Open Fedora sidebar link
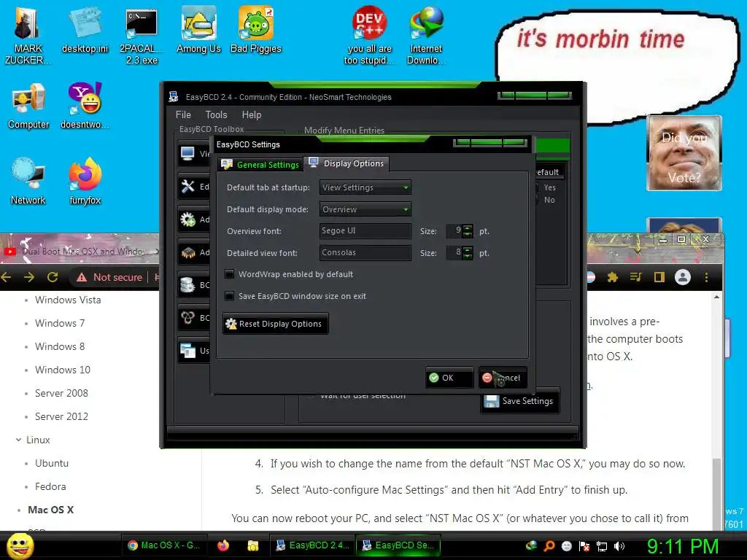The image size is (747, 560). pyautogui.click(x=50, y=486)
